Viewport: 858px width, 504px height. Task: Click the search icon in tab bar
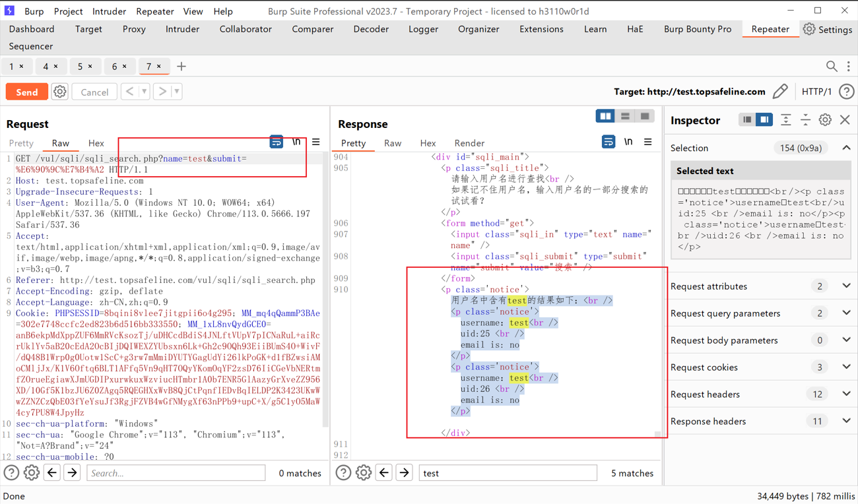832,66
